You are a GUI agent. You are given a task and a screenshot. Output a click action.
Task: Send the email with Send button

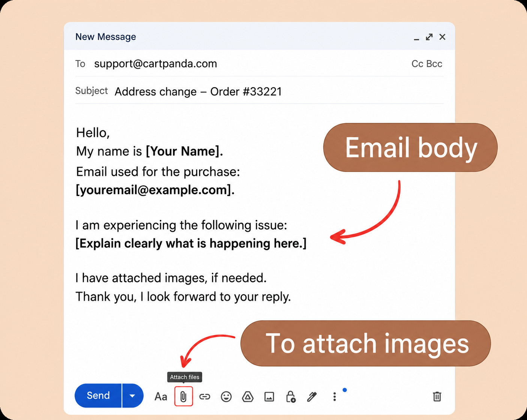pyautogui.click(x=98, y=396)
